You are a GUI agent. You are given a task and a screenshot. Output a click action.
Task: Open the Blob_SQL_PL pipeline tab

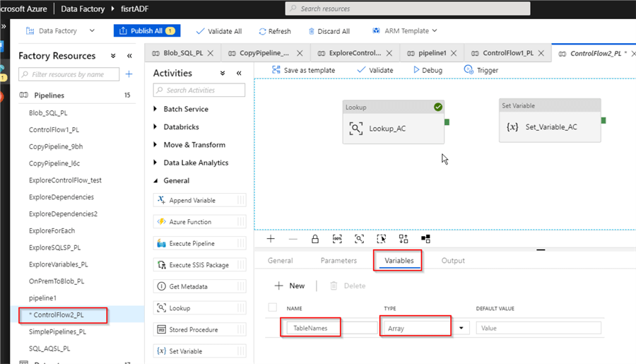(x=183, y=53)
